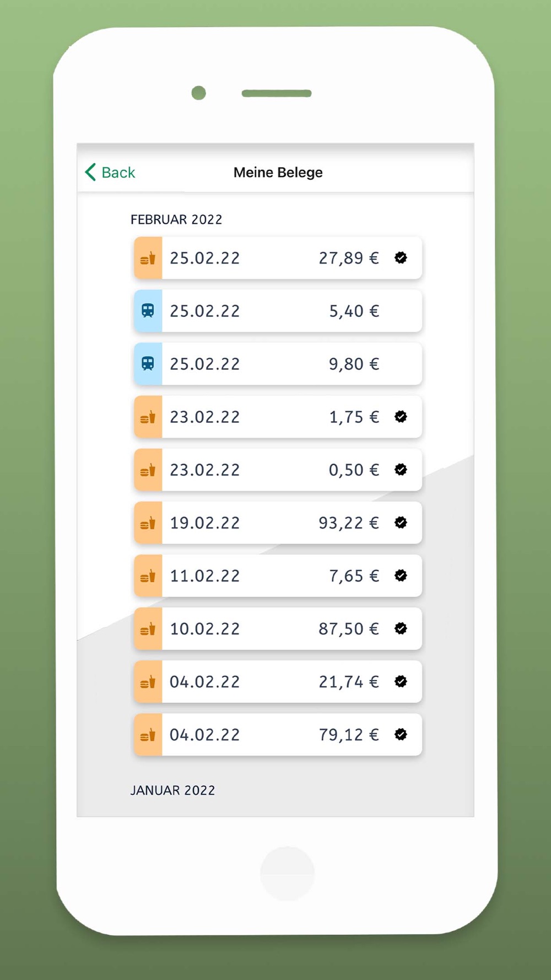Click the FEBRUAR 2022 section header
The image size is (551, 980).
pyautogui.click(x=176, y=219)
